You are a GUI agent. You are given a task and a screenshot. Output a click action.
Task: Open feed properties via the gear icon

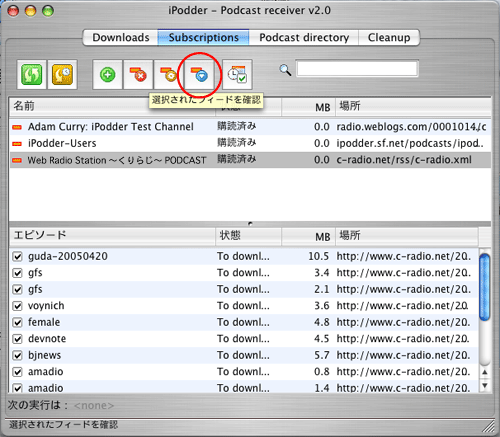click(168, 74)
